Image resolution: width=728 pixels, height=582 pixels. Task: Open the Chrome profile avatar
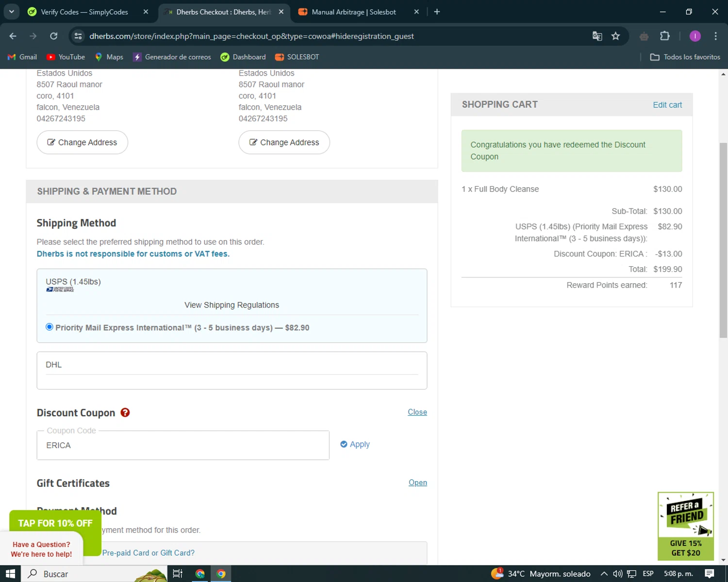click(695, 36)
